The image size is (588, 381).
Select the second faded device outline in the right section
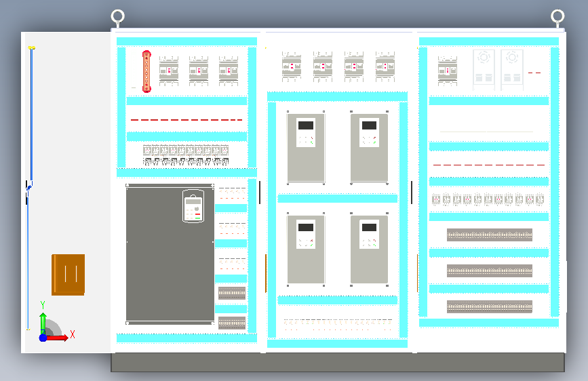(x=512, y=70)
